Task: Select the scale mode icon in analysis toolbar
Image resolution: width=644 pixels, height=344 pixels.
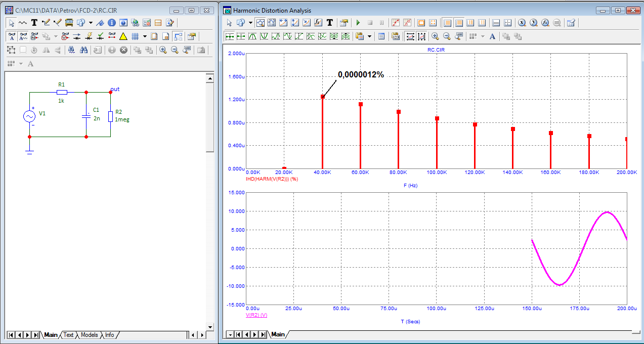Action: (x=261, y=22)
